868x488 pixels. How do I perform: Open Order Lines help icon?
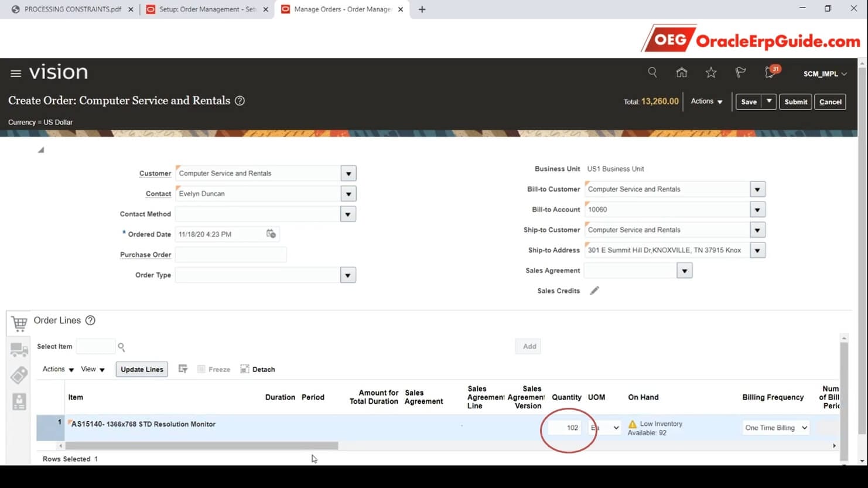(x=90, y=320)
